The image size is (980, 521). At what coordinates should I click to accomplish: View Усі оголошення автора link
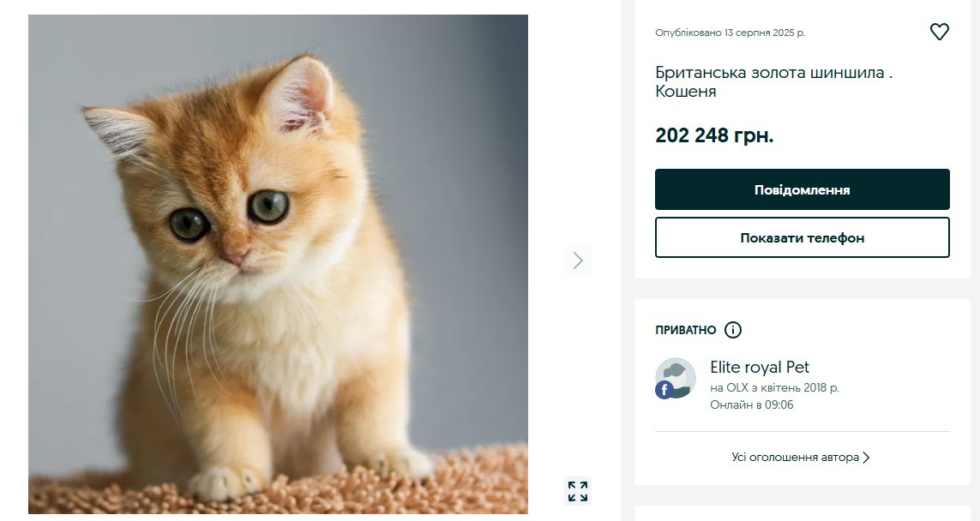795,458
